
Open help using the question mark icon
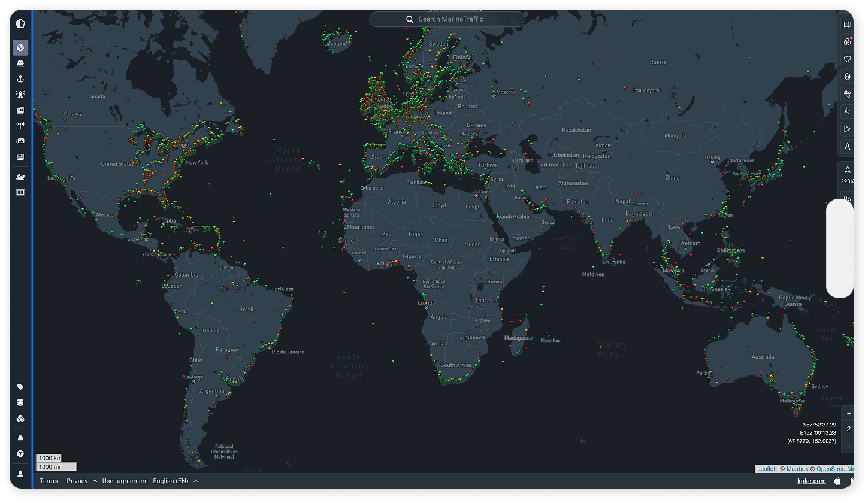[x=20, y=453]
